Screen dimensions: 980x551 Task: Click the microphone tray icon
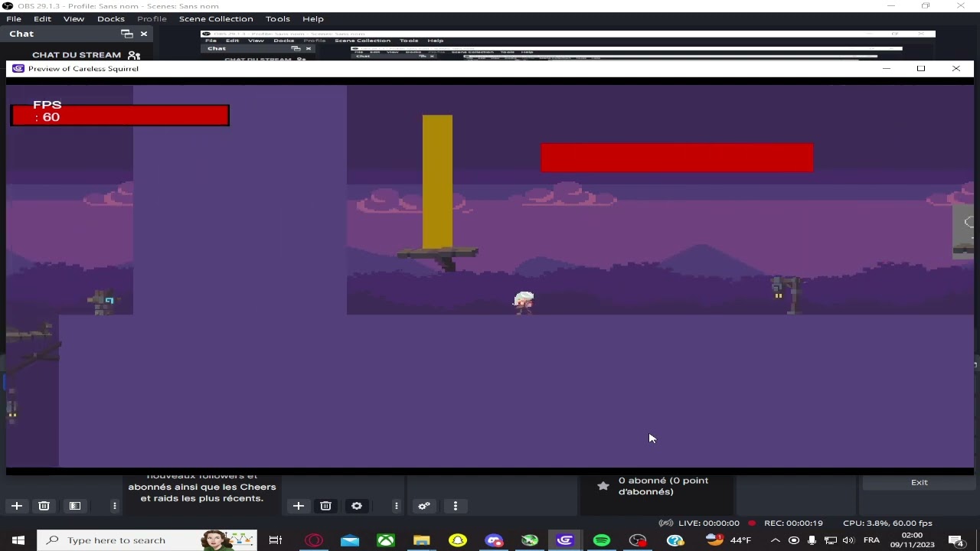[x=812, y=540]
